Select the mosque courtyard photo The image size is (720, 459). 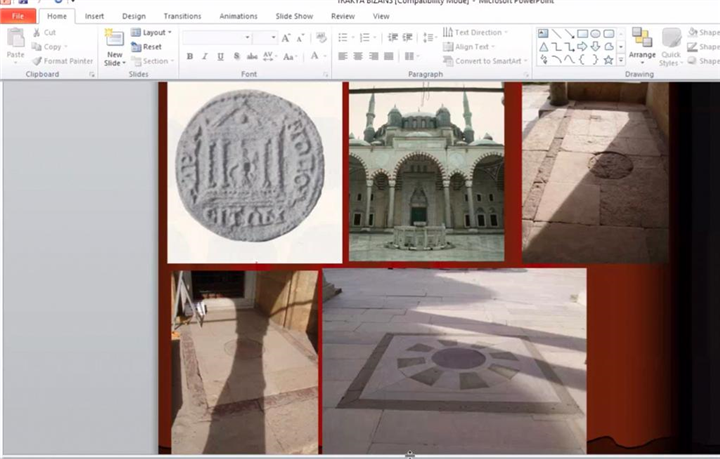[427, 172]
